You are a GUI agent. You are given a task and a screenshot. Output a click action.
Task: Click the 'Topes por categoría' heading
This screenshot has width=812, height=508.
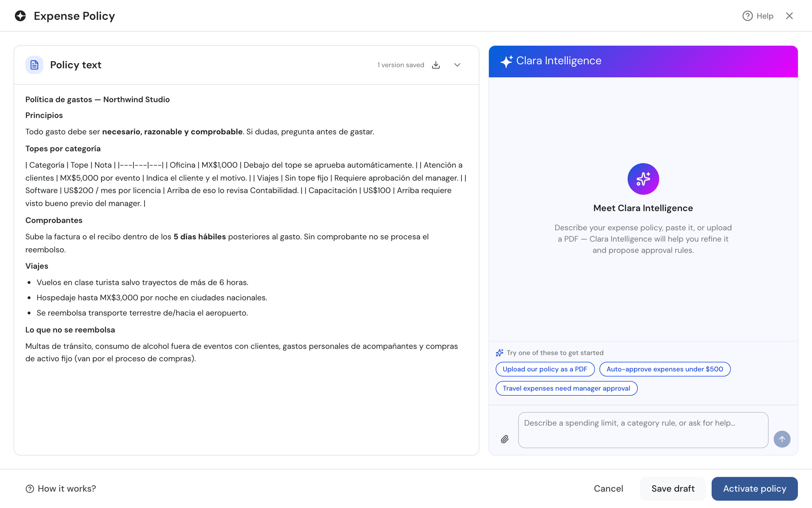63,148
